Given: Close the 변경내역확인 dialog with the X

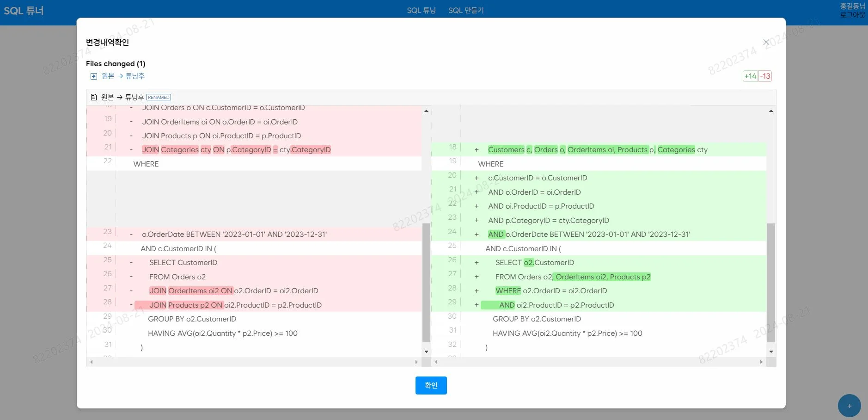Looking at the screenshot, I should click(x=766, y=43).
